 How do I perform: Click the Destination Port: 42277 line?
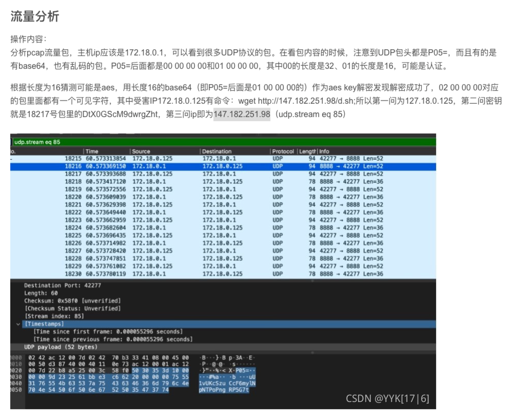(62, 285)
